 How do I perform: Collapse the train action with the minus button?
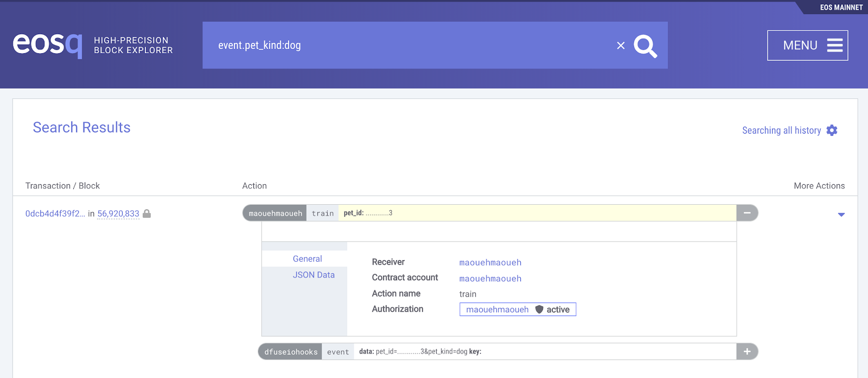(747, 213)
